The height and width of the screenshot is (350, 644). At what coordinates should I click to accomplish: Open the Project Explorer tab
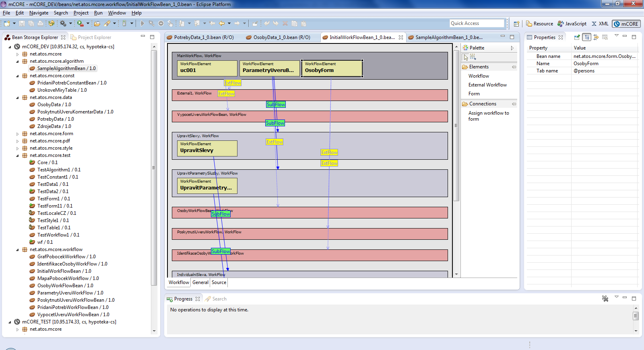point(91,37)
